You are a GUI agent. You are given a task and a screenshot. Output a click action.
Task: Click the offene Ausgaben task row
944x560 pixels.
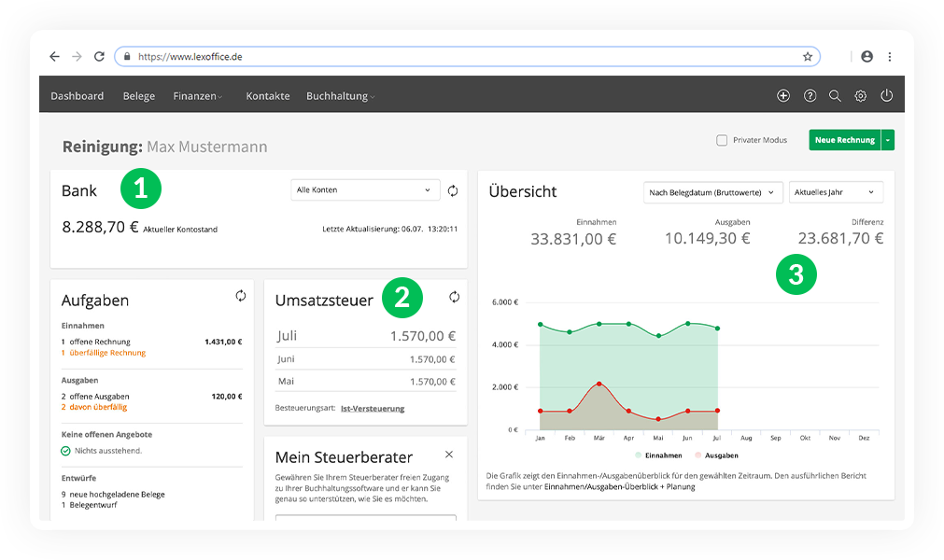tap(151, 397)
